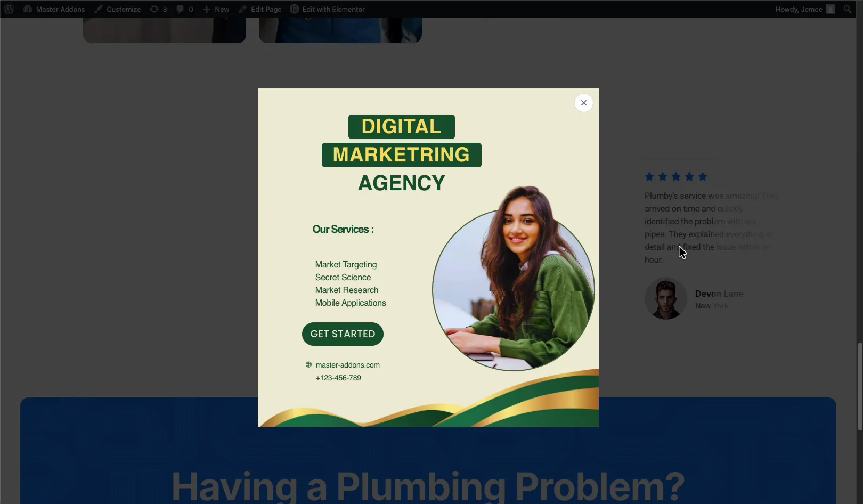
Task: Click Edit Page in admin bar
Action: [260, 9]
